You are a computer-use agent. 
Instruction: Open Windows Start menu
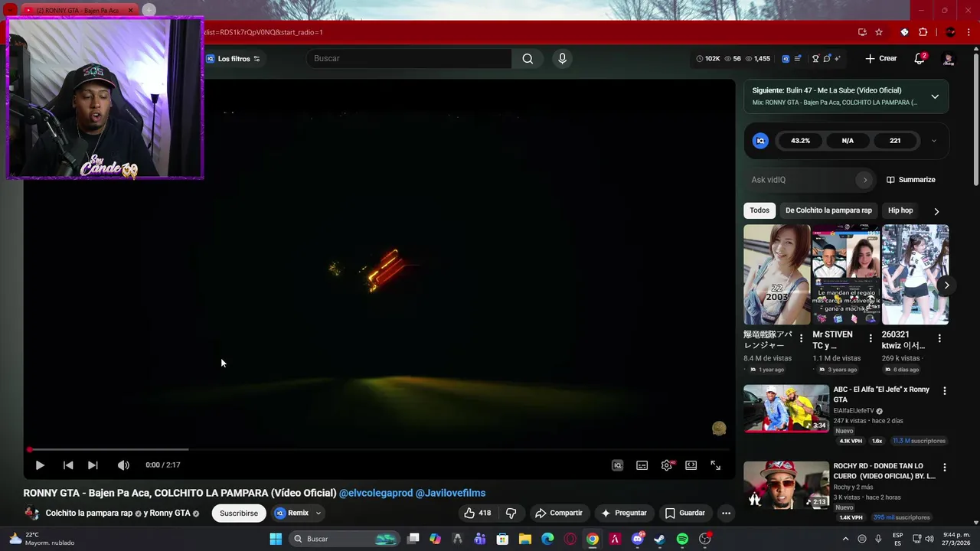[x=276, y=539]
